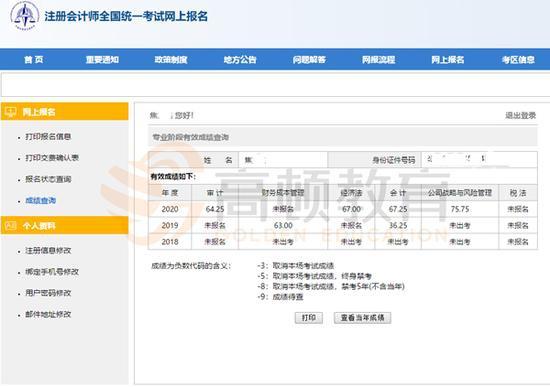Click the 财务成本管理 column header
Screen dimensions: 550x387
283,193
